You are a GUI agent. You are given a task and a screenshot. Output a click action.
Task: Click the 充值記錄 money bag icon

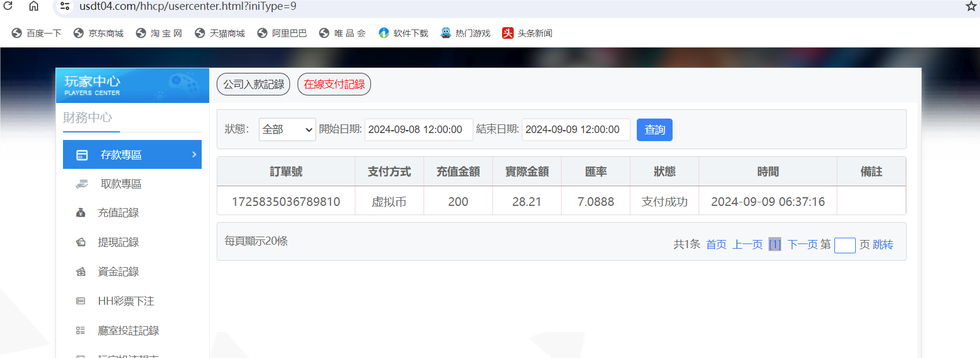(81, 213)
